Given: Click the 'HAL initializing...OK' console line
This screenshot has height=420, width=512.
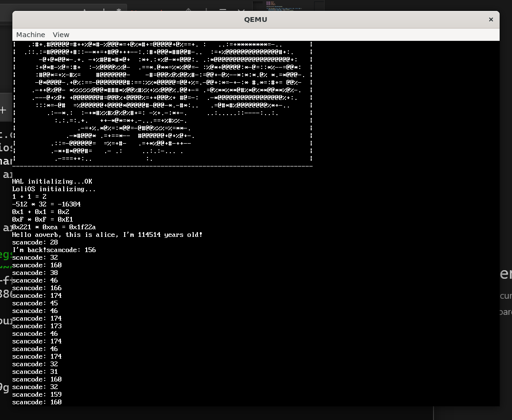Looking at the screenshot, I should pyautogui.click(x=52, y=181).
